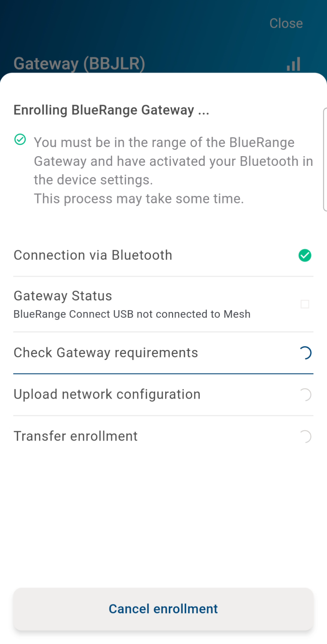Click the signal strength bars icon
The image size is (327, 644).
[293, 64]
